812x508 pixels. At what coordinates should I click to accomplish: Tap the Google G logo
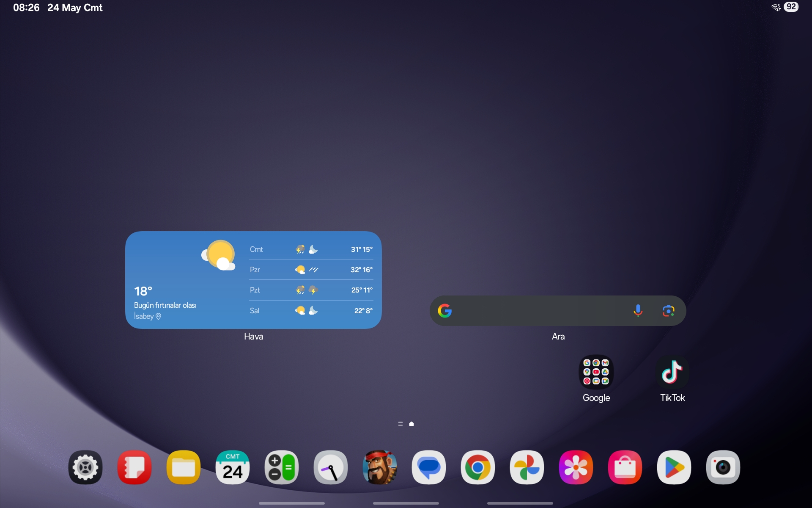pyautogui.click(x=445, y=311)
